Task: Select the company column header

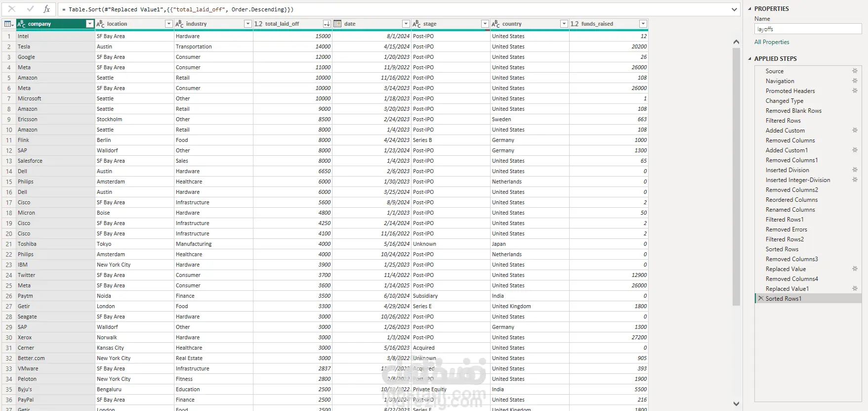Action: (x=55, y=24)
